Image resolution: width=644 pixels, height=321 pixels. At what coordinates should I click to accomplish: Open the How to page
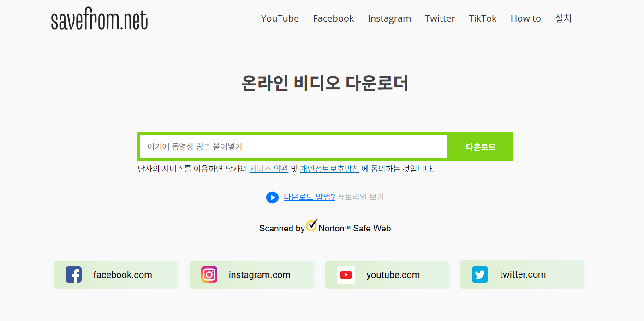pos(525,18)
